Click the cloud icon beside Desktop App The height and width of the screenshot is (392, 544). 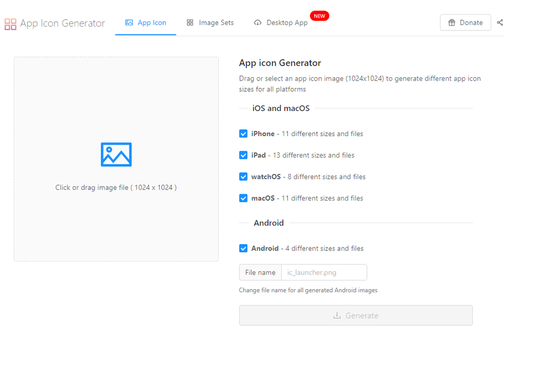pos(257,23)
